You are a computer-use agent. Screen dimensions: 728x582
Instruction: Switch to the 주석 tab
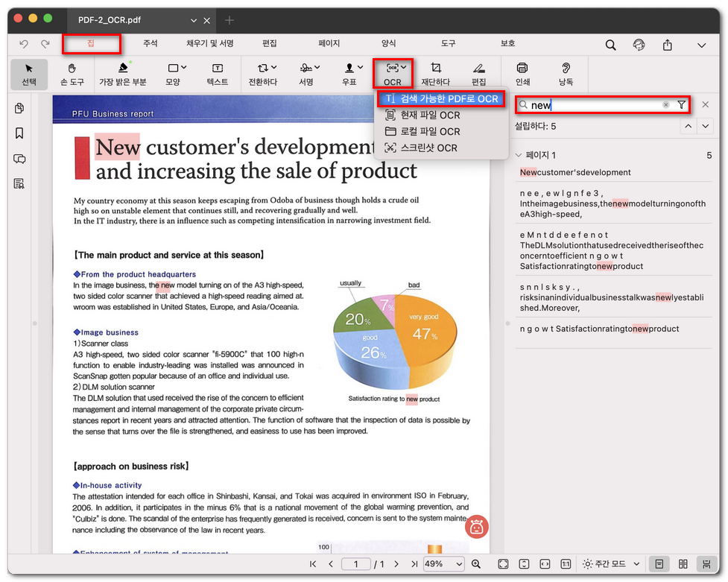pyautogui.click(x=150, y=43)
